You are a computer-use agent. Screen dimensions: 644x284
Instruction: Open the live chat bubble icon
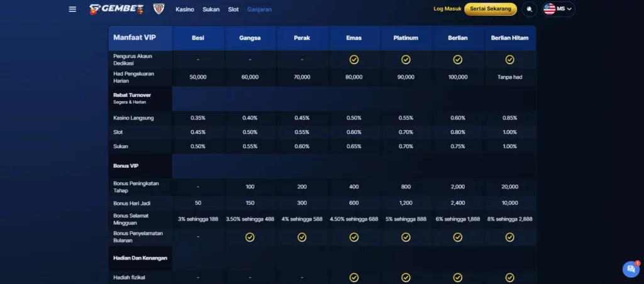tap(631, 269)
